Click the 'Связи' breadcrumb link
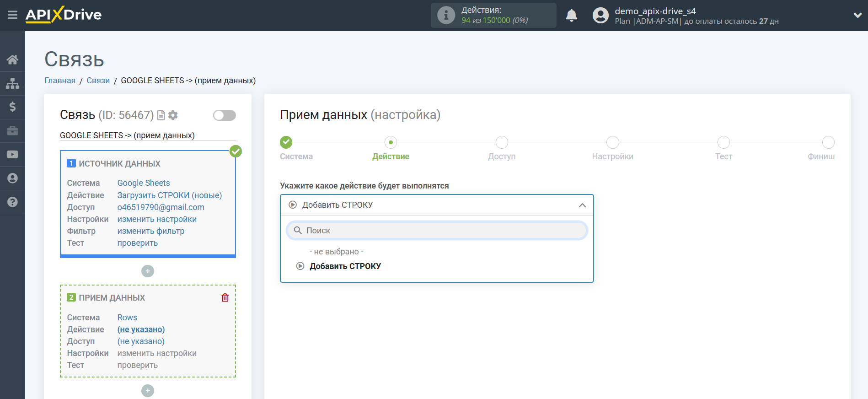Viewport: 868px width, 399px height. 98,81
